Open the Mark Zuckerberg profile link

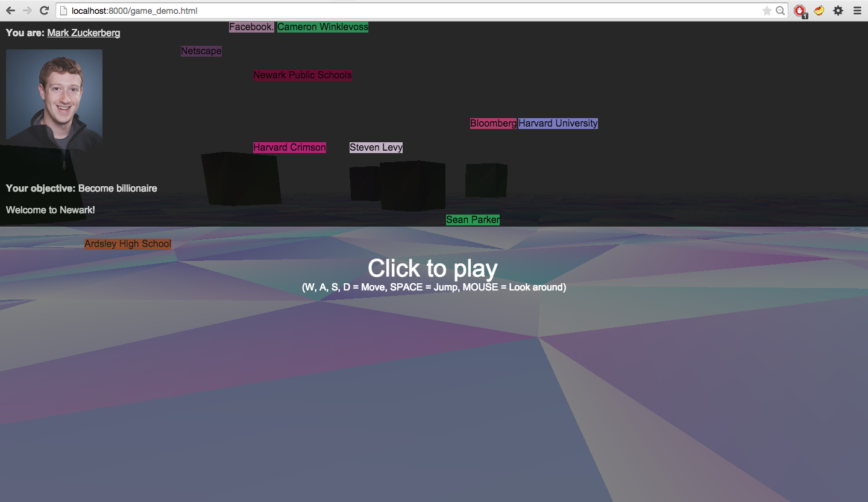(83, 33)
